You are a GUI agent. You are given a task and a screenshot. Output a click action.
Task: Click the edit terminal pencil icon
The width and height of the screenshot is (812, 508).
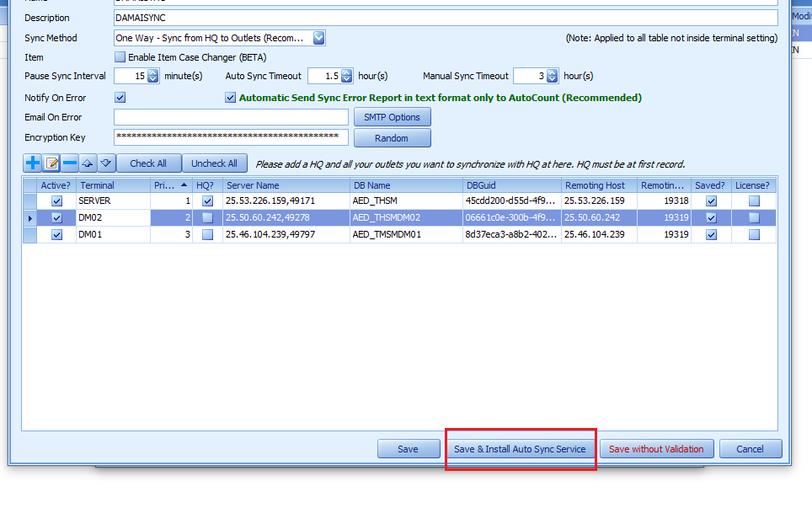[x=51, y=163]
